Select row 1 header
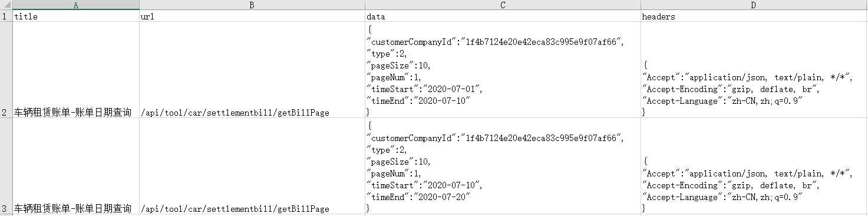This screenshot has height=216, width=868. (x=6, y=17)
